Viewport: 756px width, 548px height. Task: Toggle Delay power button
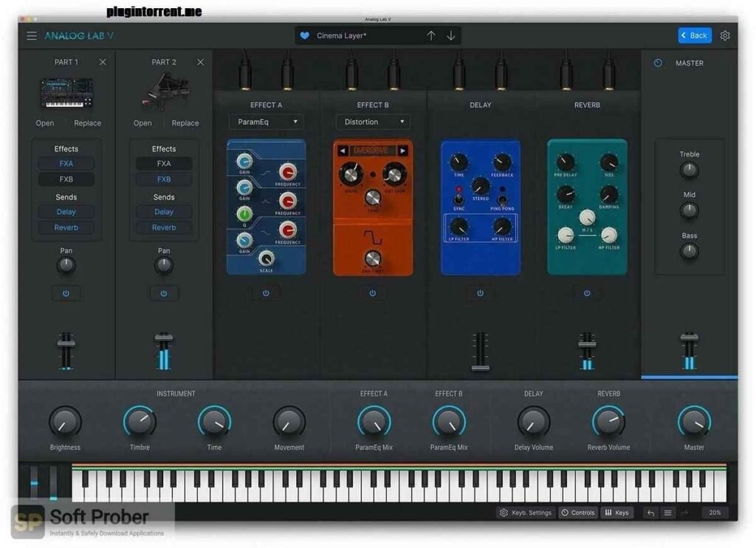click(x=480, y=292)
